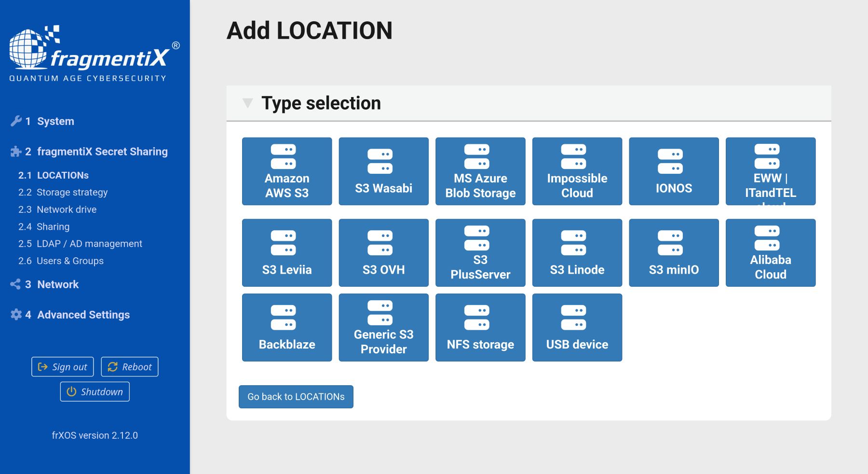
Task: Choose the Generic S3 Provider tile
Action: pos(383,327)
